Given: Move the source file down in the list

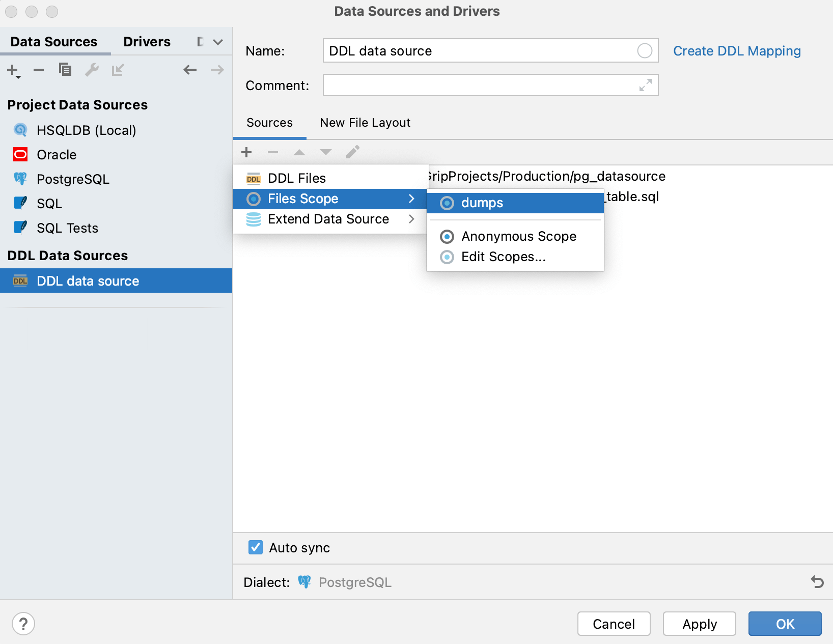Looking at the screenshot, I should coord(326,152).
